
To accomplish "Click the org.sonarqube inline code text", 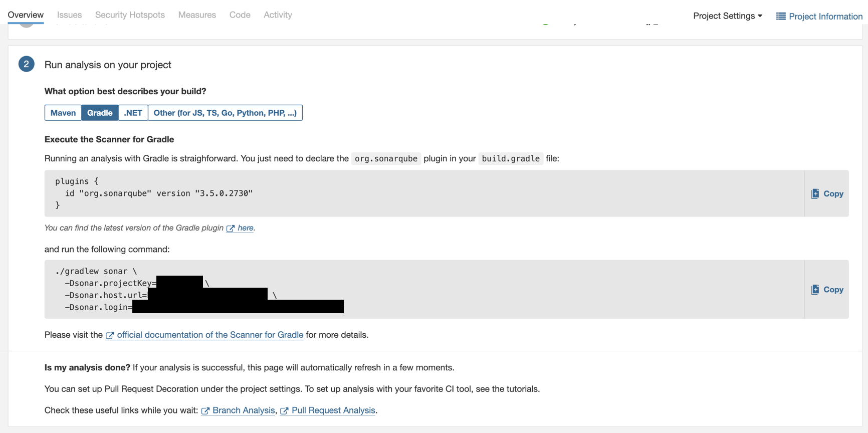I will coord(386,158).
